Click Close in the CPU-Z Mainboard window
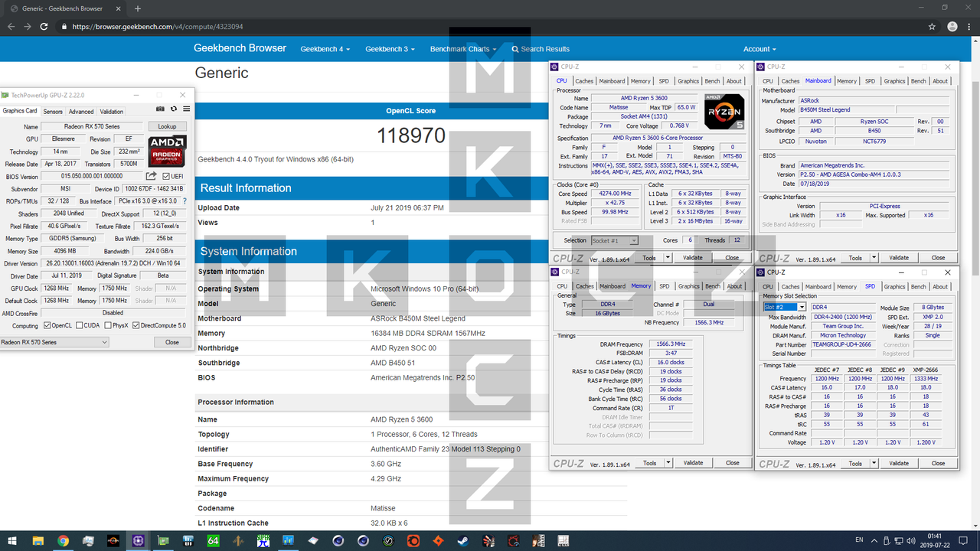This screenshot has width=980, height=551. [938, 258]
